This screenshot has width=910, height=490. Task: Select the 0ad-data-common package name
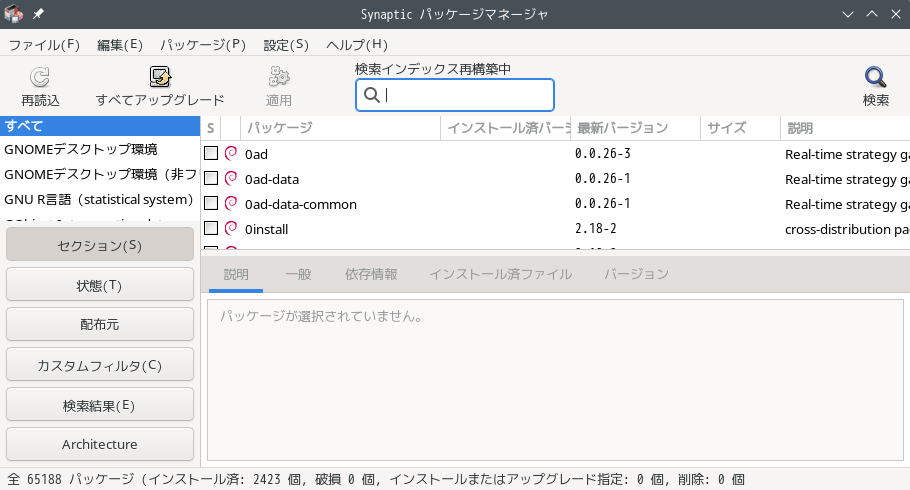pos(301,204)
